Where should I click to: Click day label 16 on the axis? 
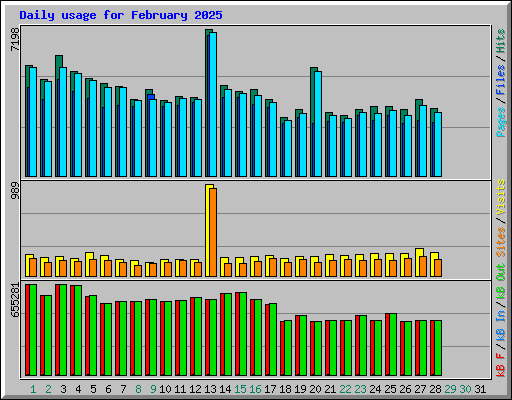(x=255, y=389)
